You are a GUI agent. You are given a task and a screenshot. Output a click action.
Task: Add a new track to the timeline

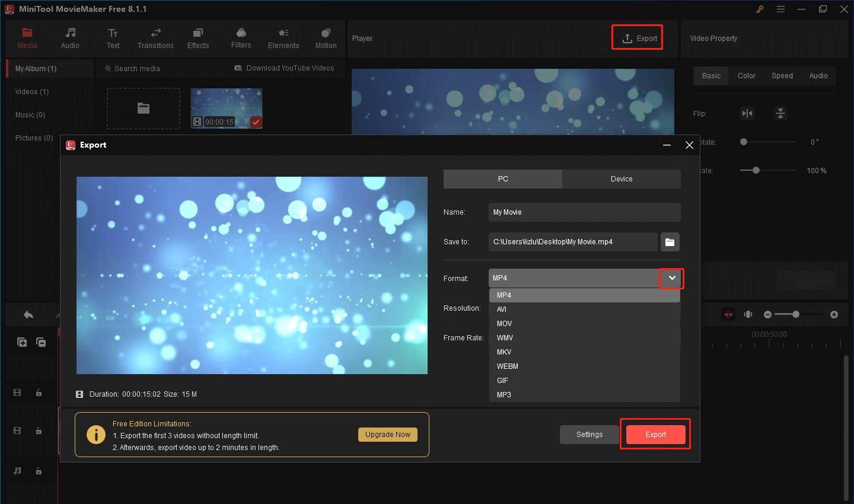22,342
